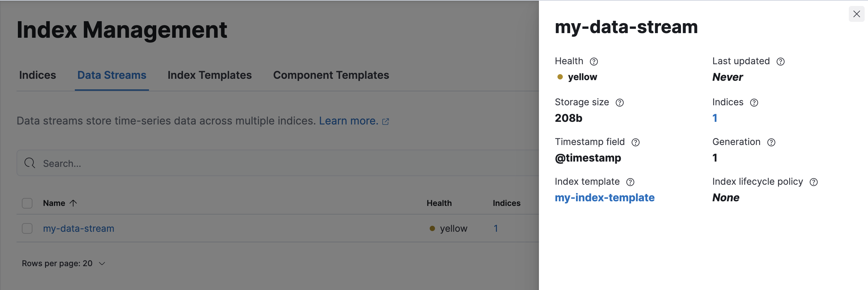The image size is (868, 290).
Task: Close the my-data-stream details flyout
Action: tap(856, 14)
